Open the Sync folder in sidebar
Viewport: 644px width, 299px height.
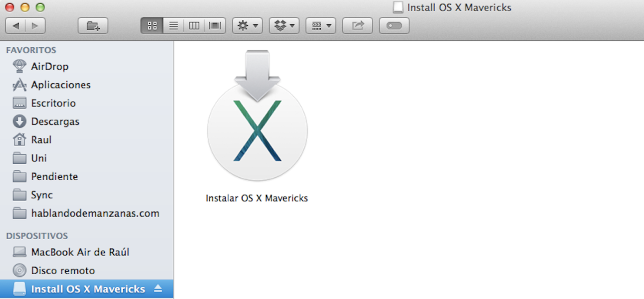click(87, 195)
